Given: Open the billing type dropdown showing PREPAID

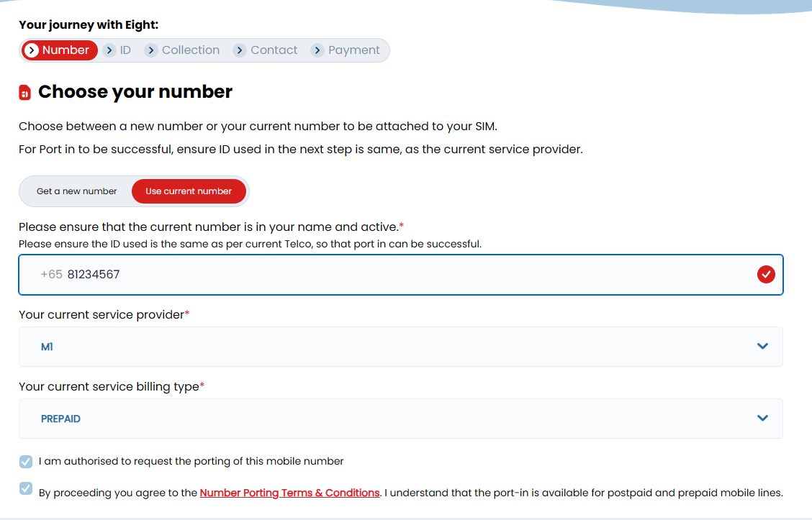Looking at the screenshot, I should tap(401, 419).
